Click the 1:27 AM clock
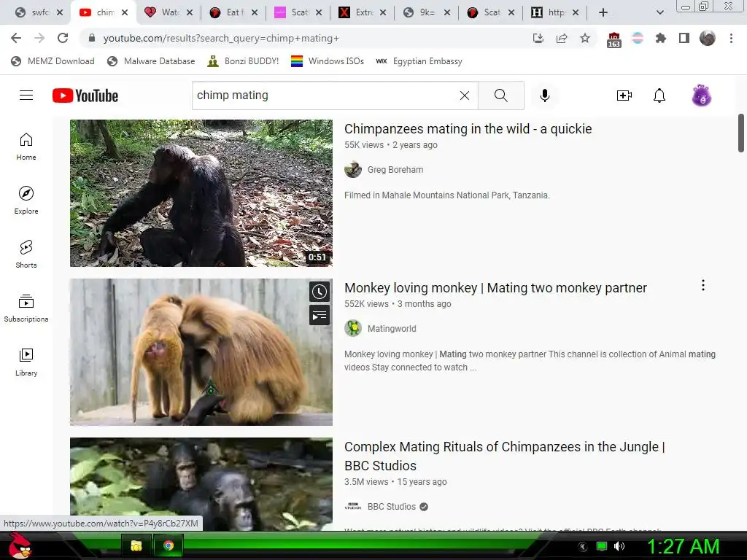This screenshot has height=560, width=747. coord(683,546)
